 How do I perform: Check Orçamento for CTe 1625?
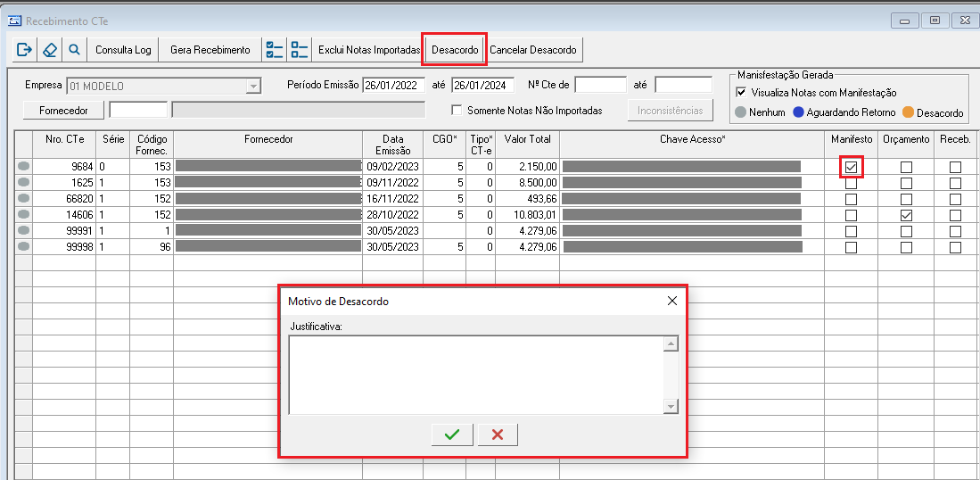coord(906,184)
